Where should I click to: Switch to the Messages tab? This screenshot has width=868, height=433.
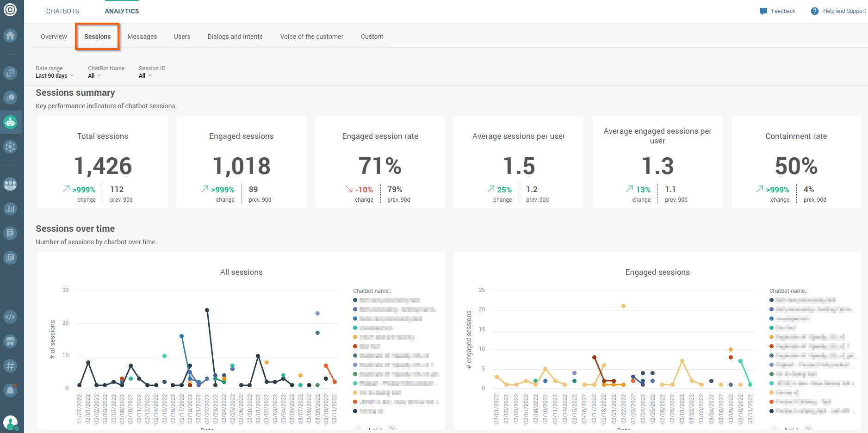(142, 36)
